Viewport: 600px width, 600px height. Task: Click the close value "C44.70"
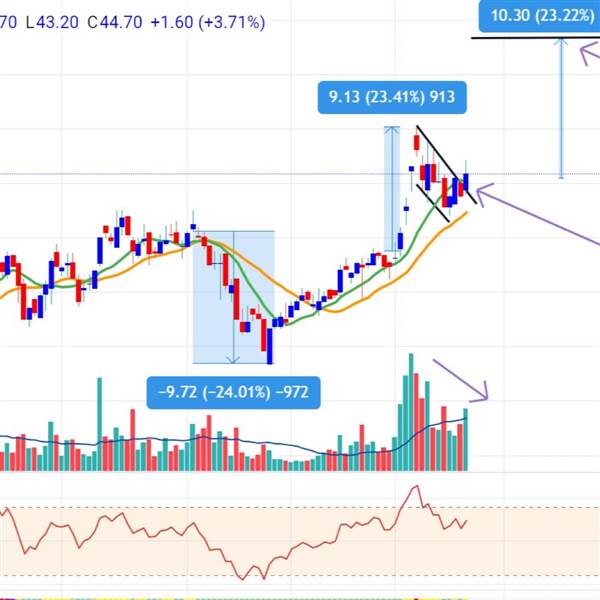point(115,22)
